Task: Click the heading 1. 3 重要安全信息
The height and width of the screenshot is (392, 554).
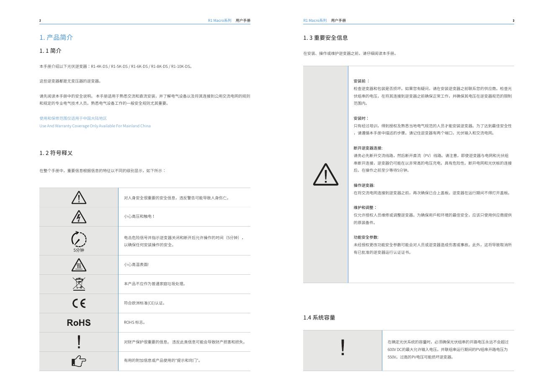Action: [x=325, y=38]
